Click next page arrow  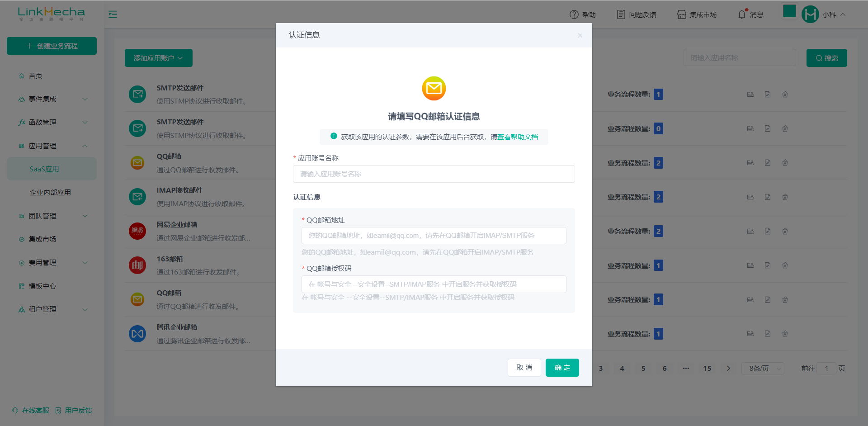728,369
